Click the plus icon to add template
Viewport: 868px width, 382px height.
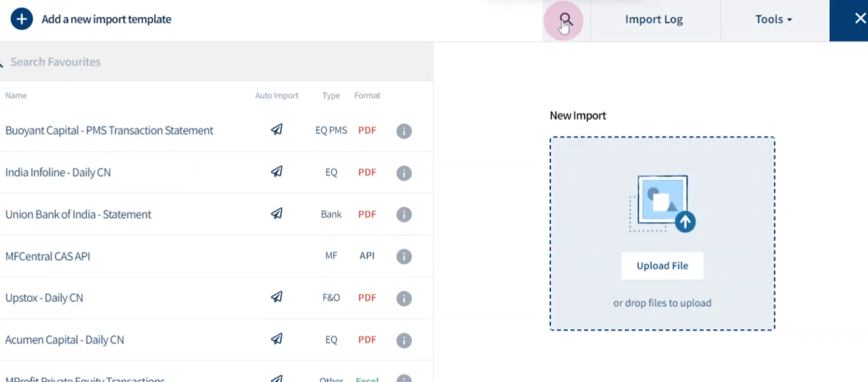21,19
